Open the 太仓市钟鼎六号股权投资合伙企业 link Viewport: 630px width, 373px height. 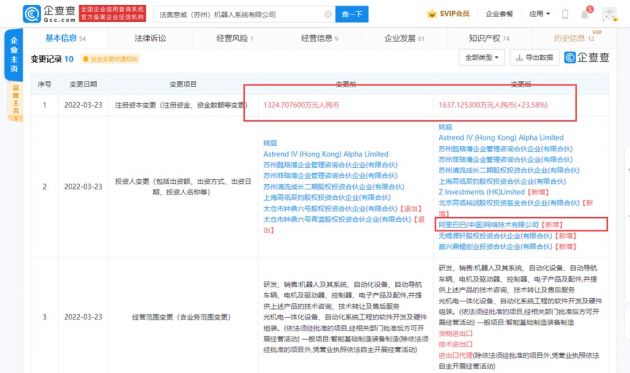330,208
